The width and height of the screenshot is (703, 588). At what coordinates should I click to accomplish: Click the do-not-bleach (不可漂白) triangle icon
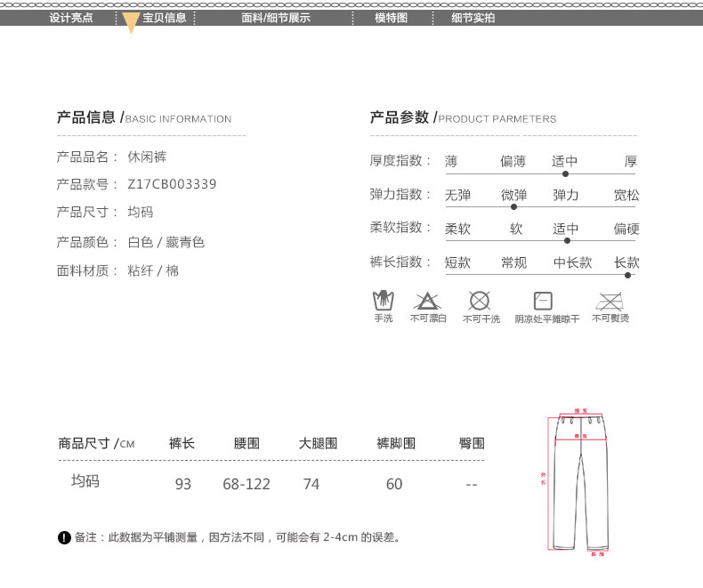[x=427, y=300]
